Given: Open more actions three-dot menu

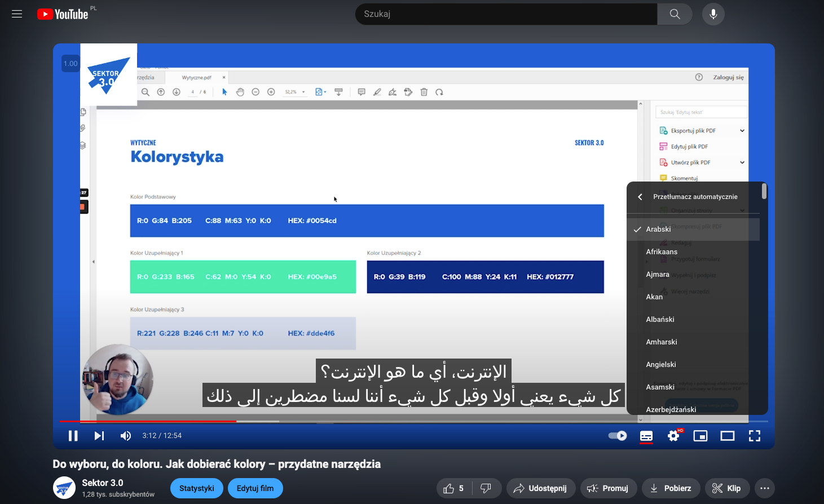Looking at the screenshot, I should (765, 488).
